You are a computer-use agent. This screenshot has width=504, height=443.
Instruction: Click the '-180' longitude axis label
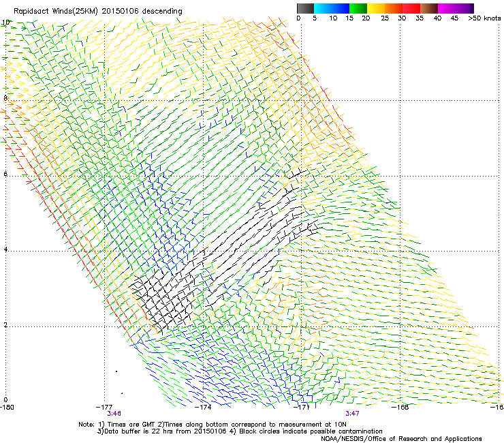coord(7,408)
